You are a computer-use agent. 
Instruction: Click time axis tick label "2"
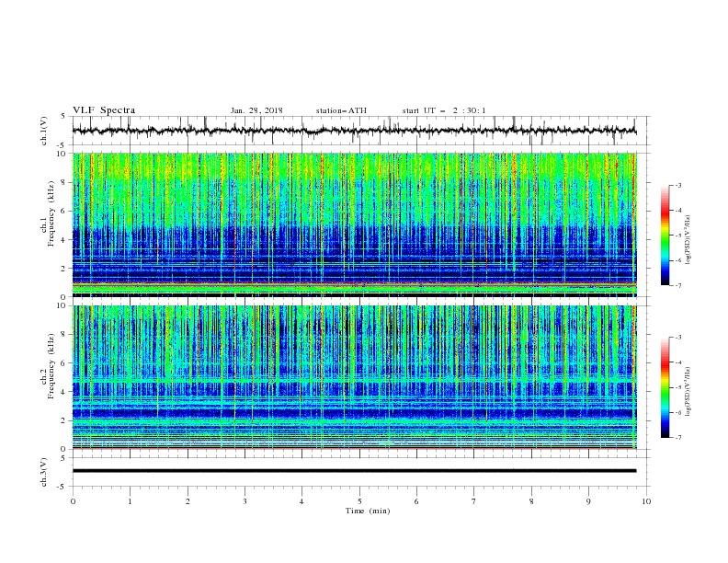point(188,501)
